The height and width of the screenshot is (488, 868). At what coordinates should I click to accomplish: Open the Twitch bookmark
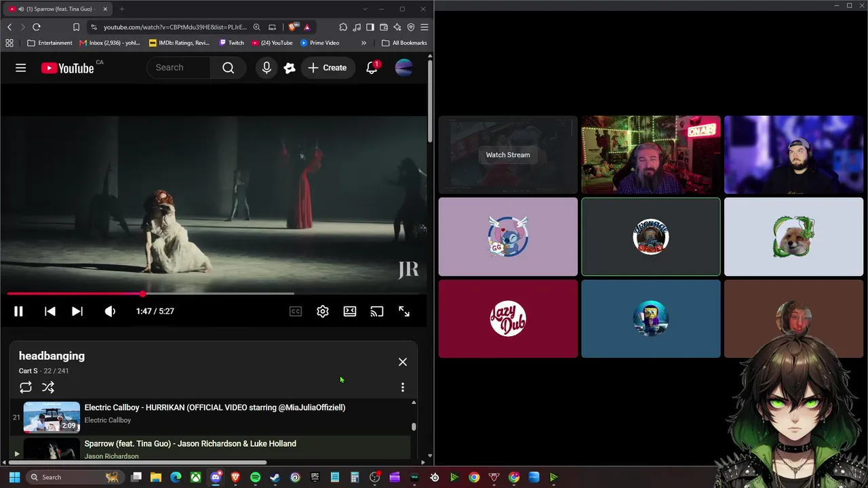[231, 43]
